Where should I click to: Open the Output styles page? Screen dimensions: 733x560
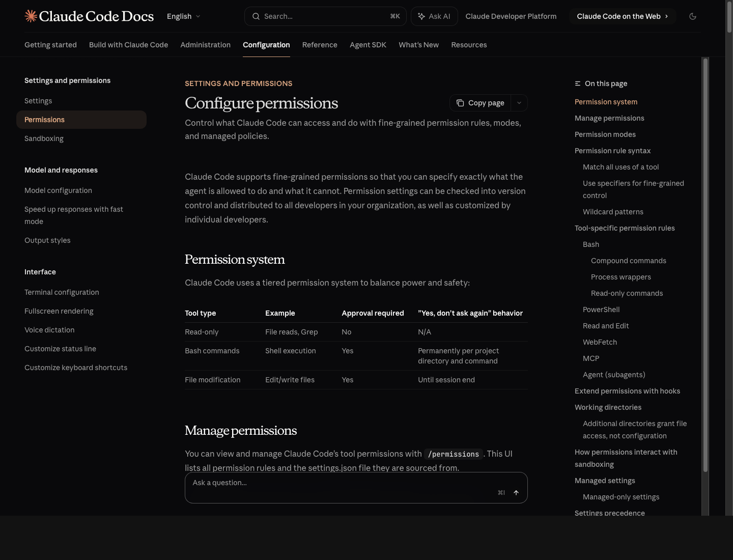pyautogui.click(x=81, y=240)
